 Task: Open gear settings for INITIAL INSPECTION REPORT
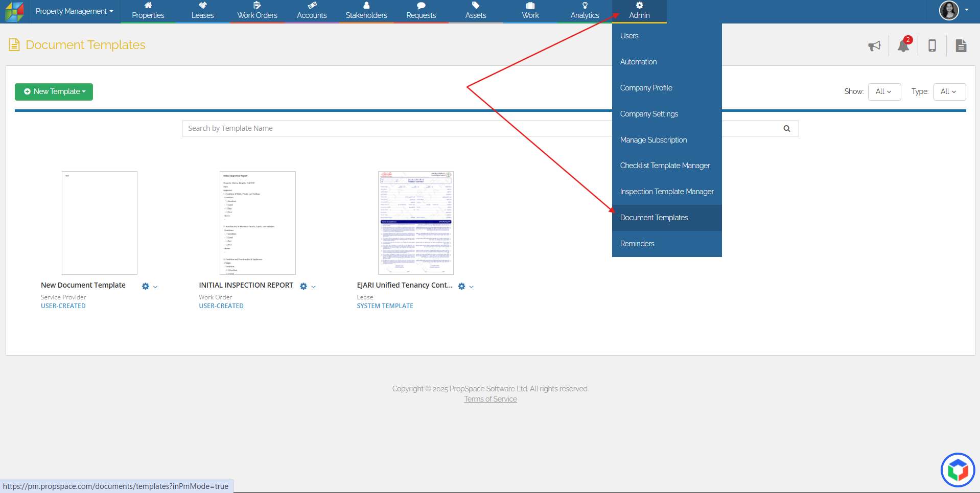point(304,287)
